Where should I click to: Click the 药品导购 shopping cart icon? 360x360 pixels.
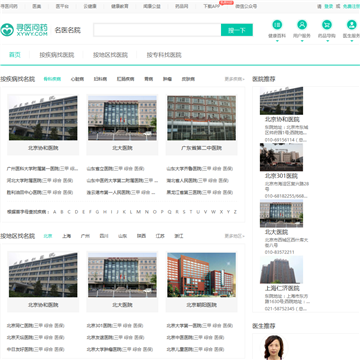(327, 25)
